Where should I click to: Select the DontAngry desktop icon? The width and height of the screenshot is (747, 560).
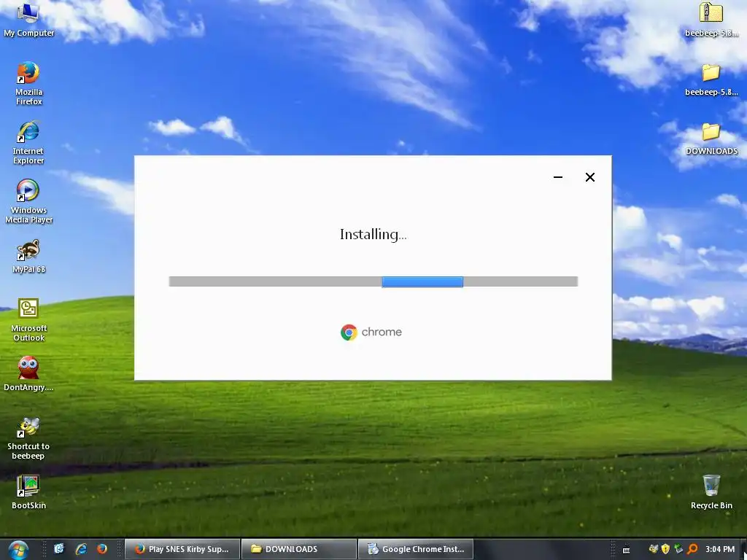pos(28,374)
